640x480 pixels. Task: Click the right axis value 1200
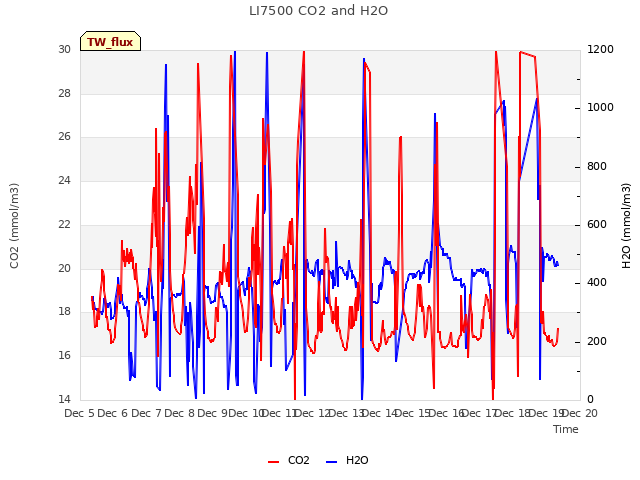coord(600,49)
